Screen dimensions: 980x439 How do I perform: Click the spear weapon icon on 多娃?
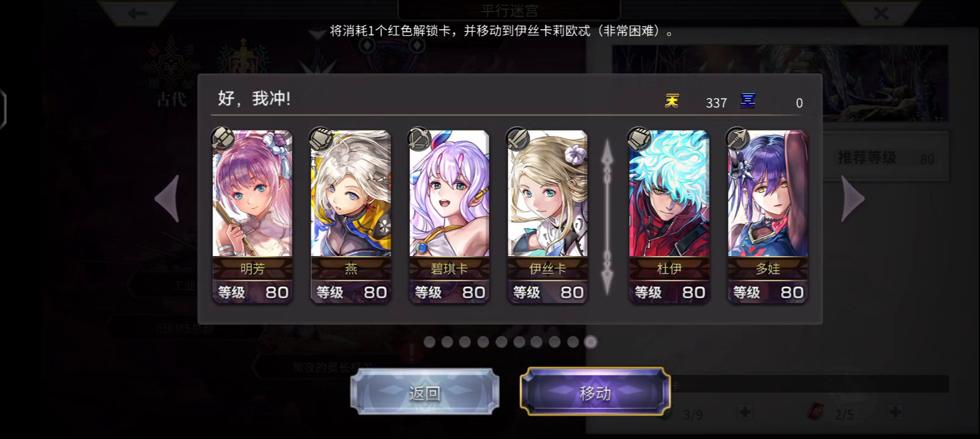[738, 139]
